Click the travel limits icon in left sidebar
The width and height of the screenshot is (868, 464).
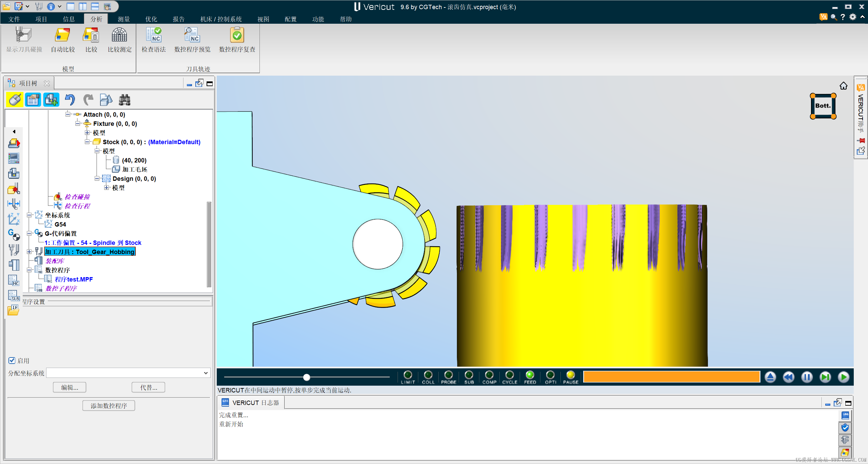point(14,204)
